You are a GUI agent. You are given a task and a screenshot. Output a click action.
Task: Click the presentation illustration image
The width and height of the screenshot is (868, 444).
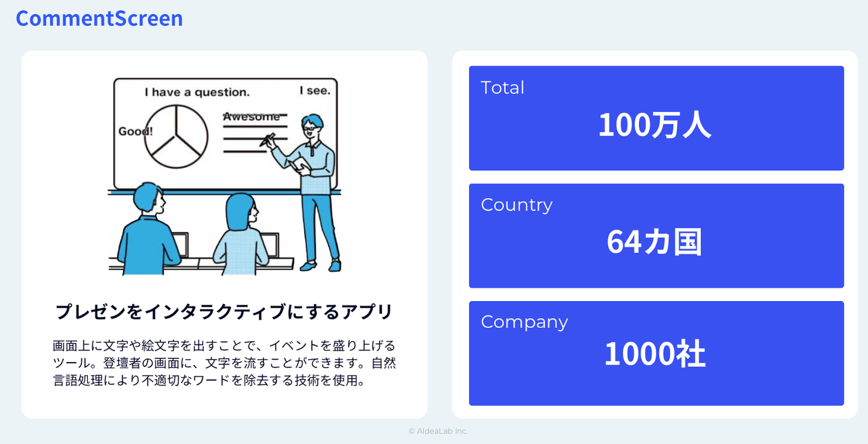[224, 176]
